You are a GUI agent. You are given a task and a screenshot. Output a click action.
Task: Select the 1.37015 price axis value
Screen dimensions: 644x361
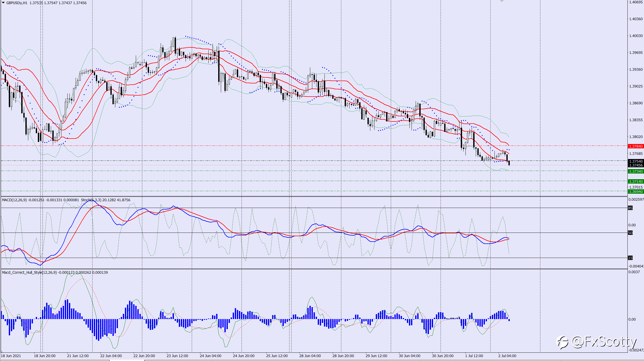click(636, 187)
